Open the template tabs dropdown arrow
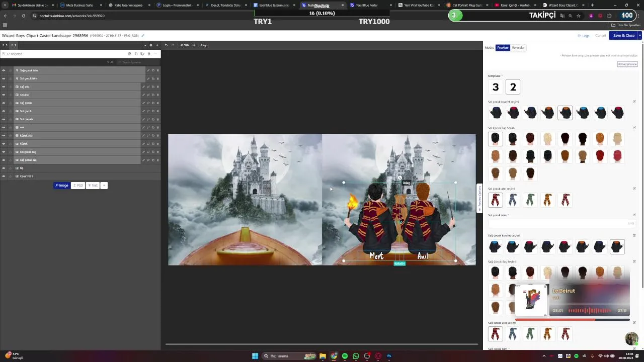 pos(145,45)
